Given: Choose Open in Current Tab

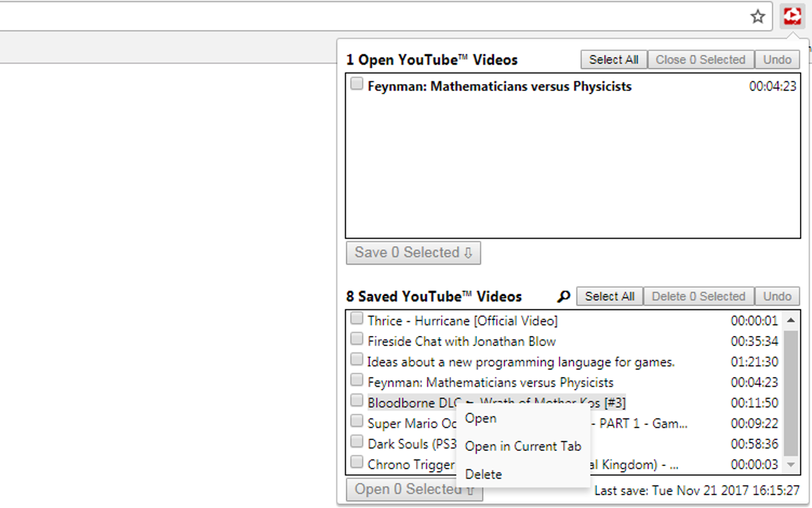Looking at the screenshot, I should pyautogui.click(x=523, y=446).
